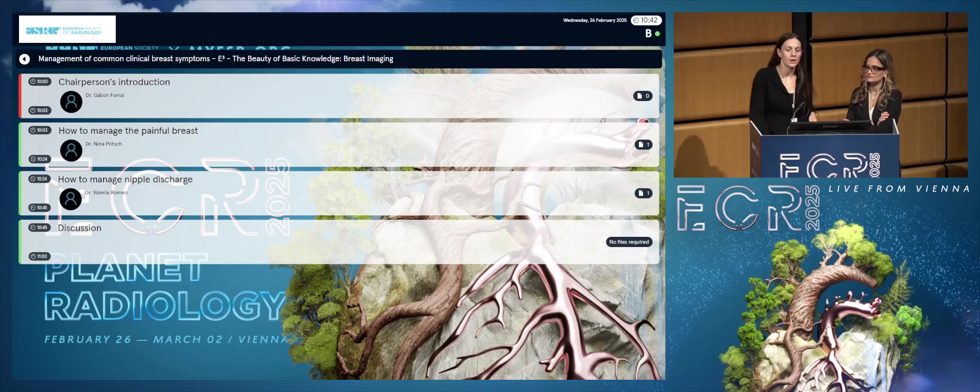Click the 10:24 end time of painful breast
The image size is (980, 392).
tap(39, 159)
